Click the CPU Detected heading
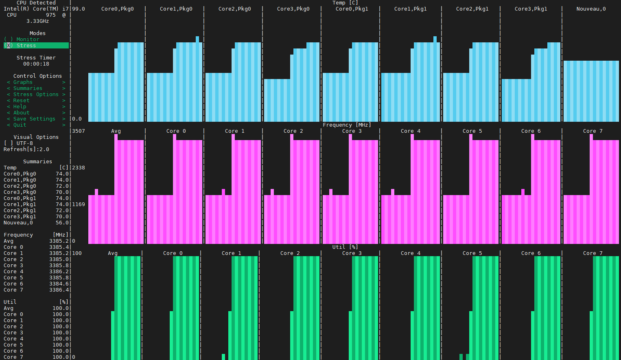Image resolution: width=621 pixels, height=360 pixels. pos(36,3)
